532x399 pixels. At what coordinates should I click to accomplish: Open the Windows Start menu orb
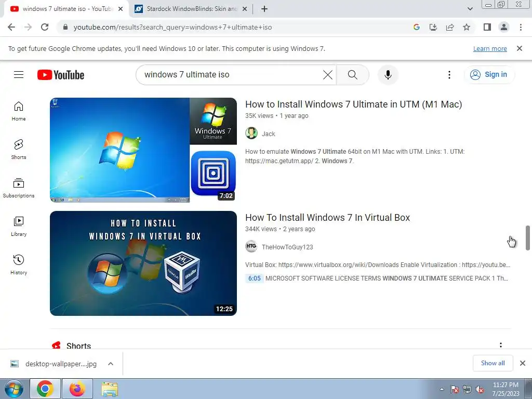click(14, 389)
